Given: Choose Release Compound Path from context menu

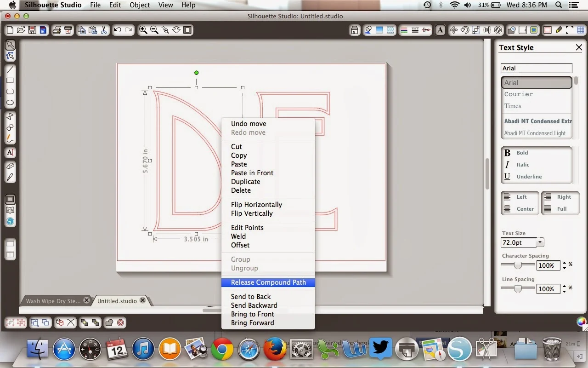Looking at the screenshot, I should coord(268,282).
